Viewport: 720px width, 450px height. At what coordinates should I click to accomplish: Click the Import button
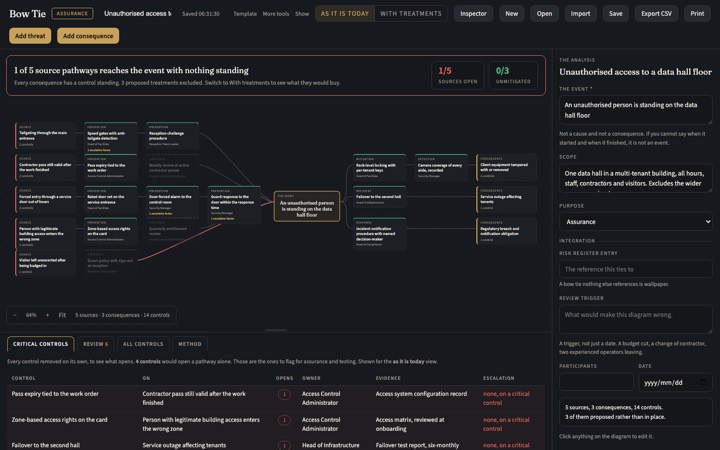tap(580, 14)
